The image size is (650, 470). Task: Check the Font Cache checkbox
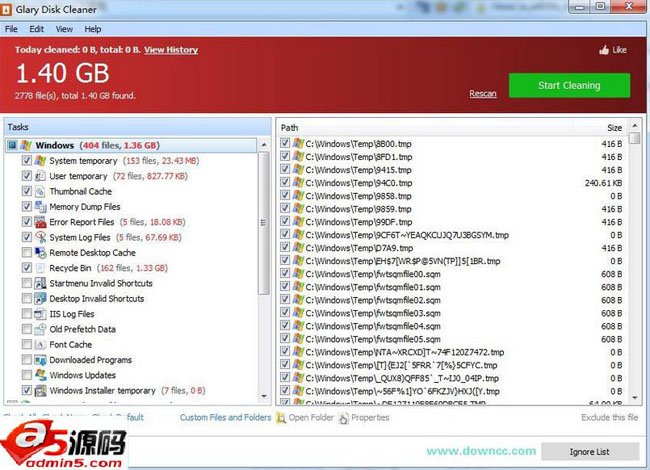pos(27,345)
